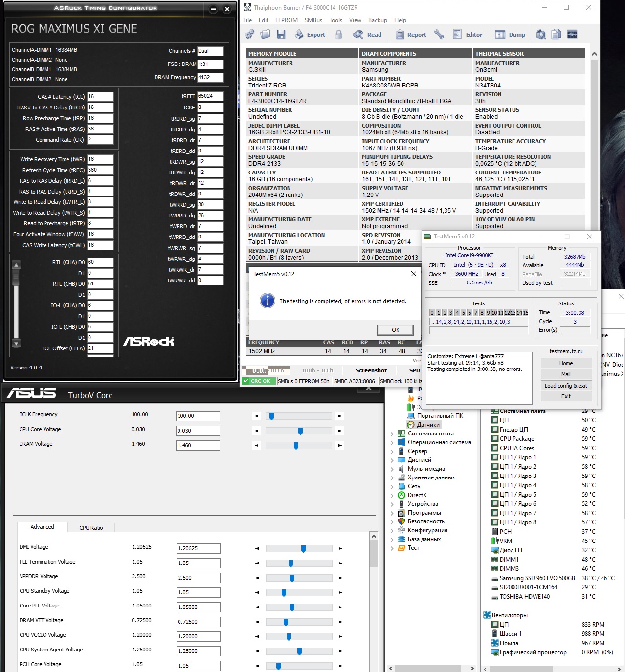The width and height of the screenshot is (625, 672).
Task: Select the Датчики sensor icon in tree
Action: point(411,425)
